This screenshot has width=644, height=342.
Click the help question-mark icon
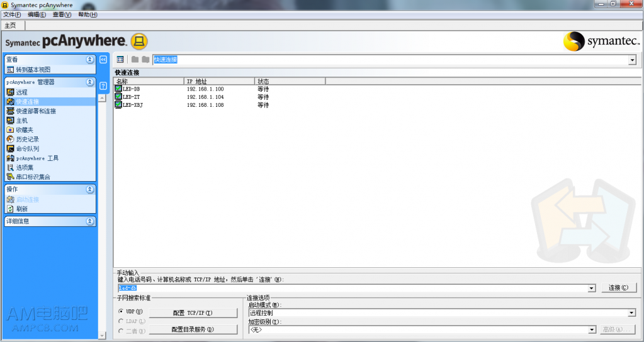click(103, 85)
